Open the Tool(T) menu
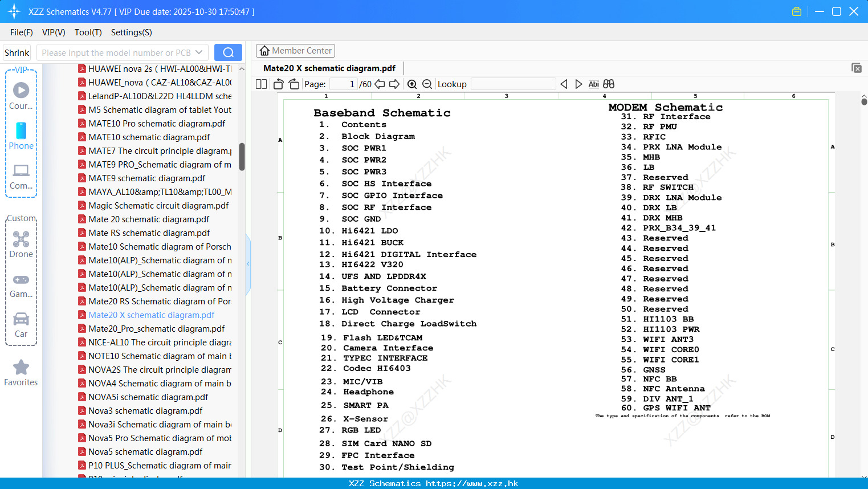 coord(88,32)
